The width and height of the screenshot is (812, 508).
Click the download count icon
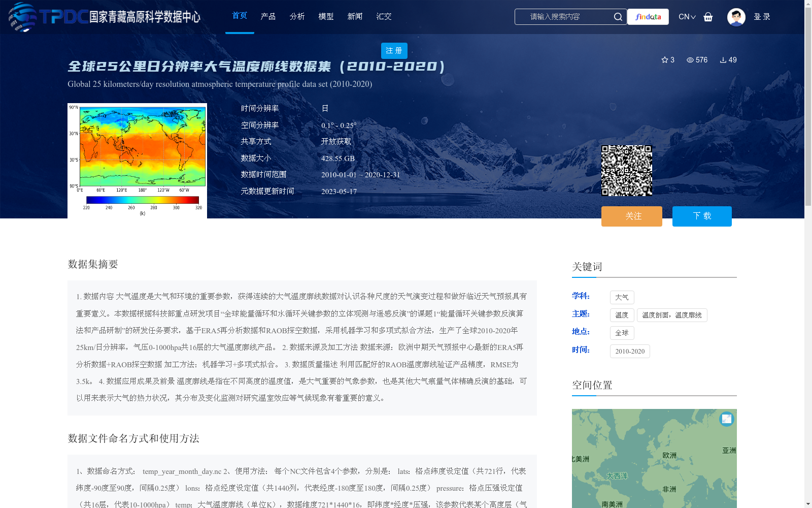[723, 60]
